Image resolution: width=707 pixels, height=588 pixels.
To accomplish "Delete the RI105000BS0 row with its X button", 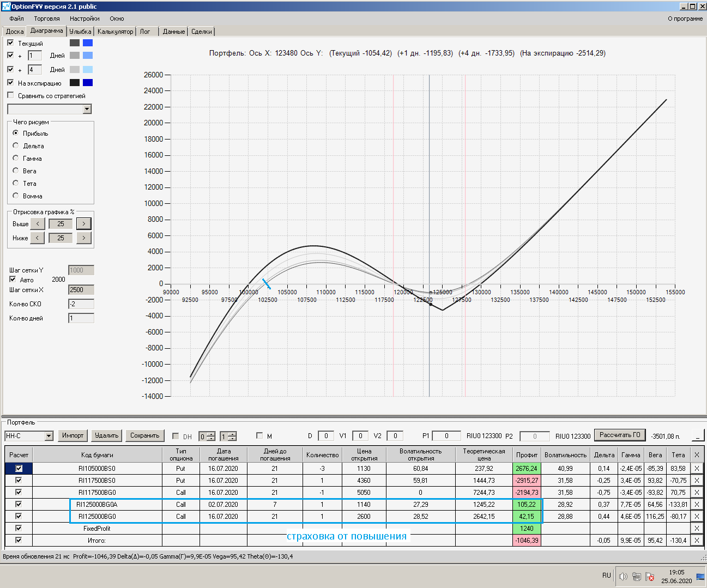I will [696, 469].
